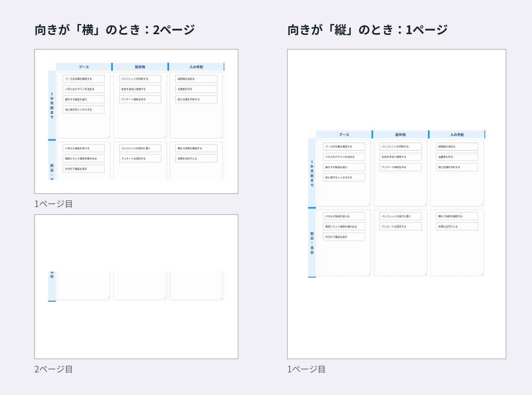Click 机と椅子をレンタルする card in portrait page

coord(344,177)
